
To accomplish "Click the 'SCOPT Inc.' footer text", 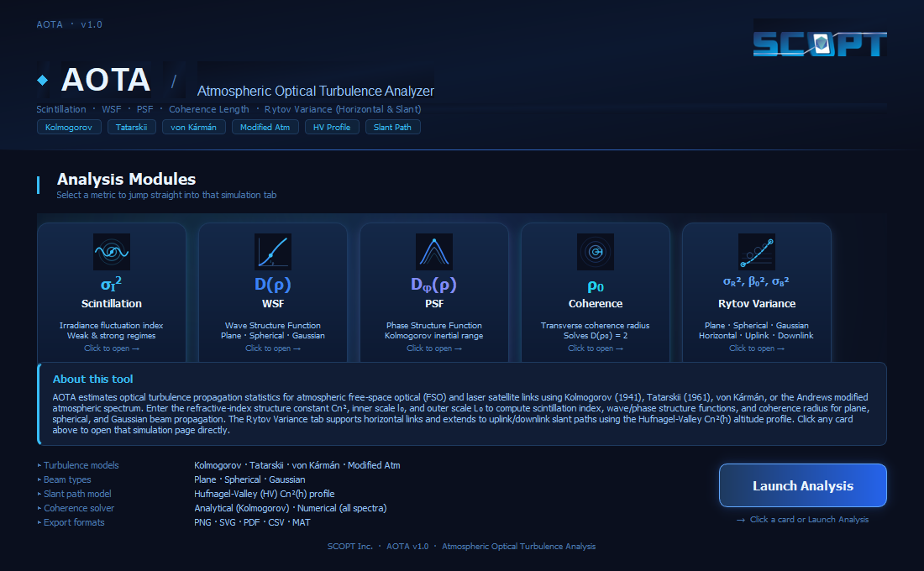I will (x=350, y=547).
